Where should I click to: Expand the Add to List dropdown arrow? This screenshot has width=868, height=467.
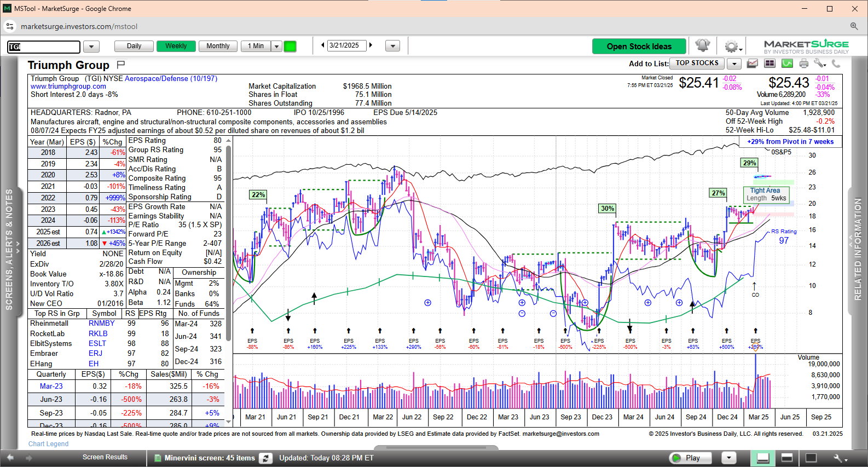pyautogui.click(x=734, y=64)
